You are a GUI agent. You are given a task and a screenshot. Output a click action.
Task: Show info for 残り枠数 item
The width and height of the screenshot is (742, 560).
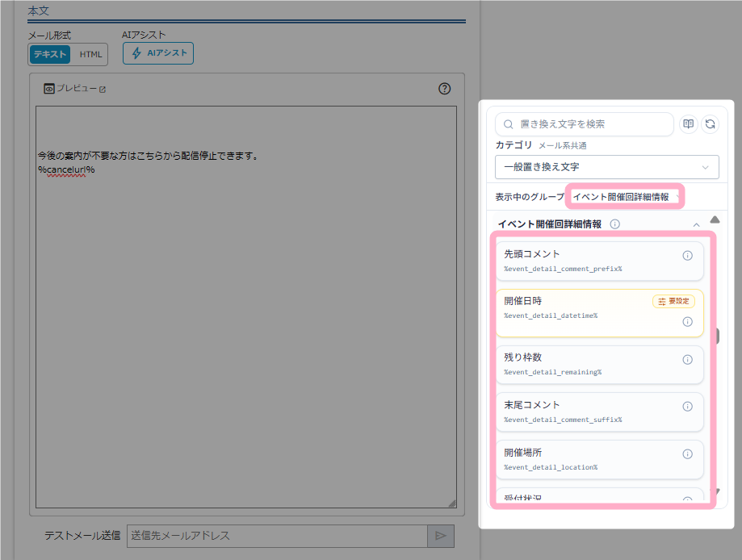tap(688, 359)
